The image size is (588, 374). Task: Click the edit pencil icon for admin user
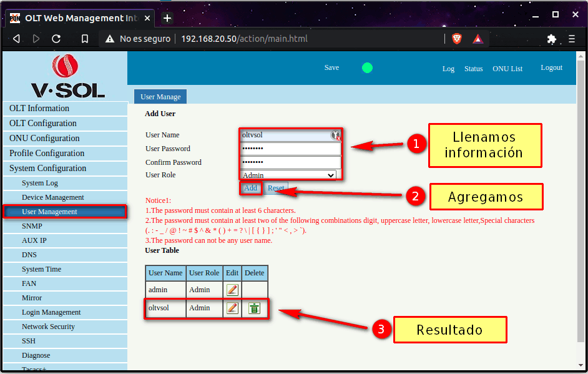point(232,290)
